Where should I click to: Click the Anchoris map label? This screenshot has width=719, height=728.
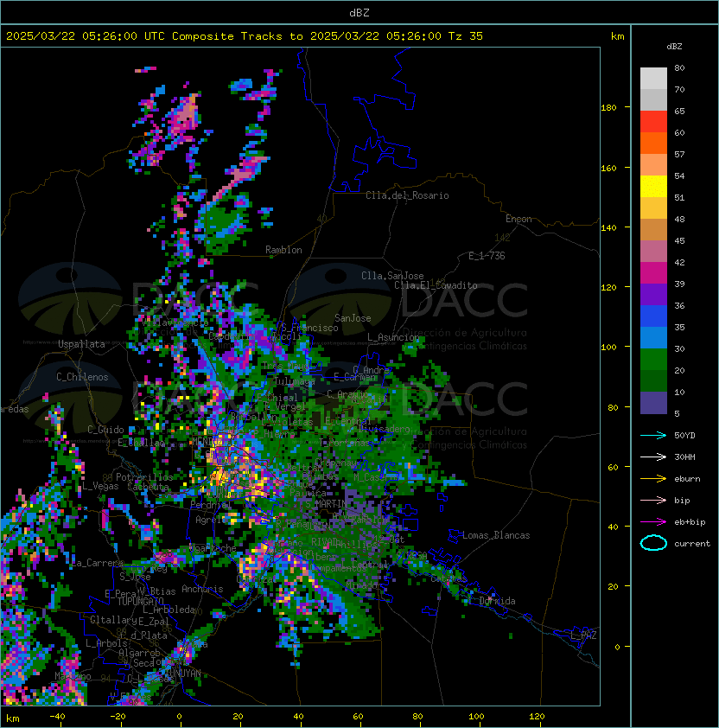(202, 589)
